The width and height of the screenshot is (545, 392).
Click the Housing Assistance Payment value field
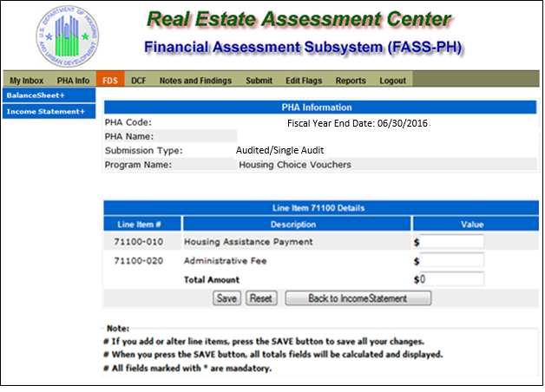451,241
